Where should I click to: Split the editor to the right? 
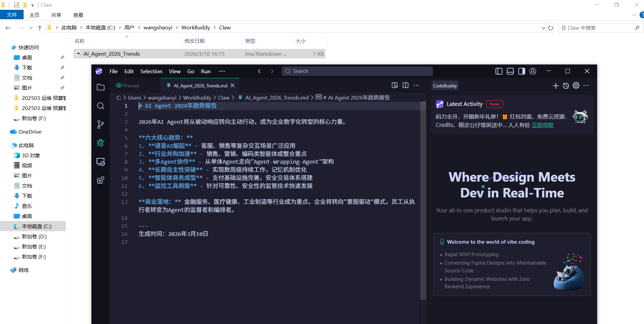[x=406, y=85]
